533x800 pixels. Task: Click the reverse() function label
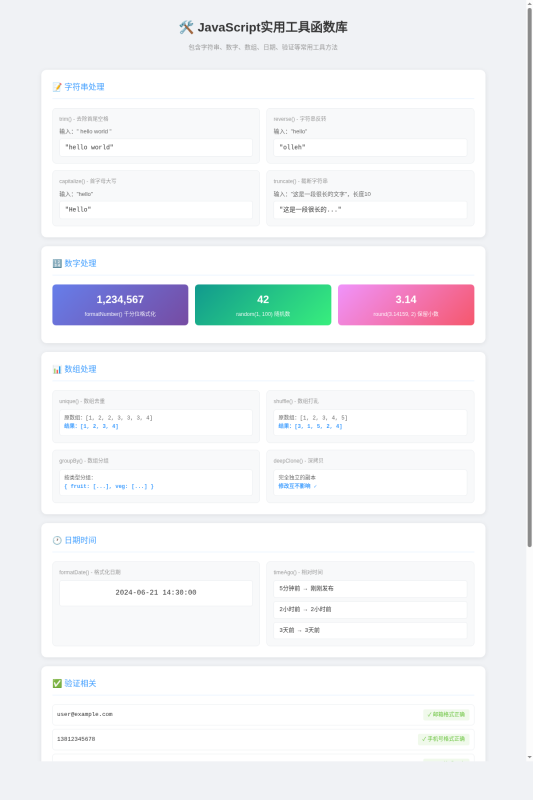[x=300, y=119]
